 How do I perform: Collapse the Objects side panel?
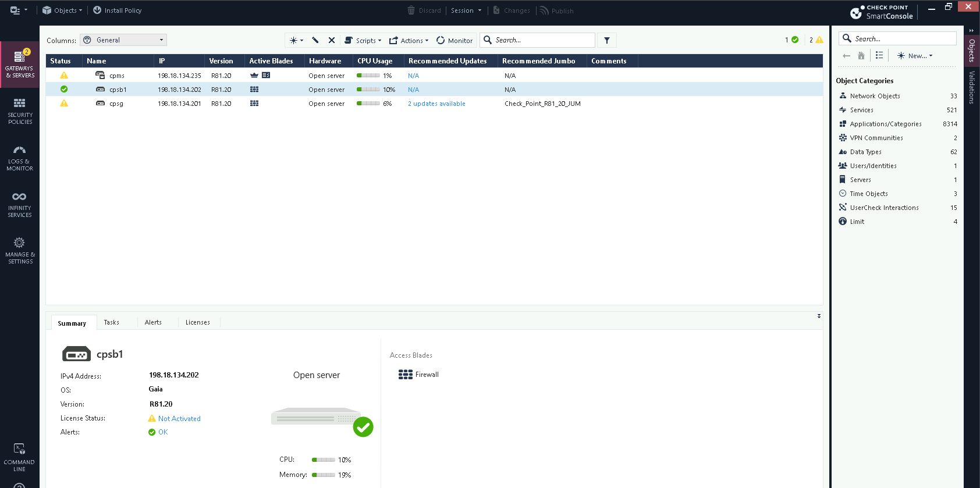coord(971,30)
